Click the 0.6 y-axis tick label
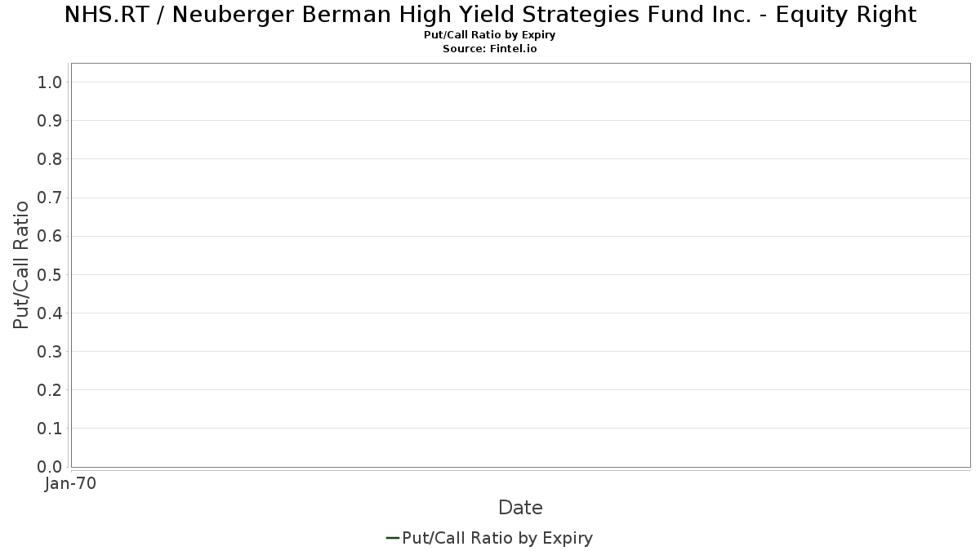 (x=50, y=236)
